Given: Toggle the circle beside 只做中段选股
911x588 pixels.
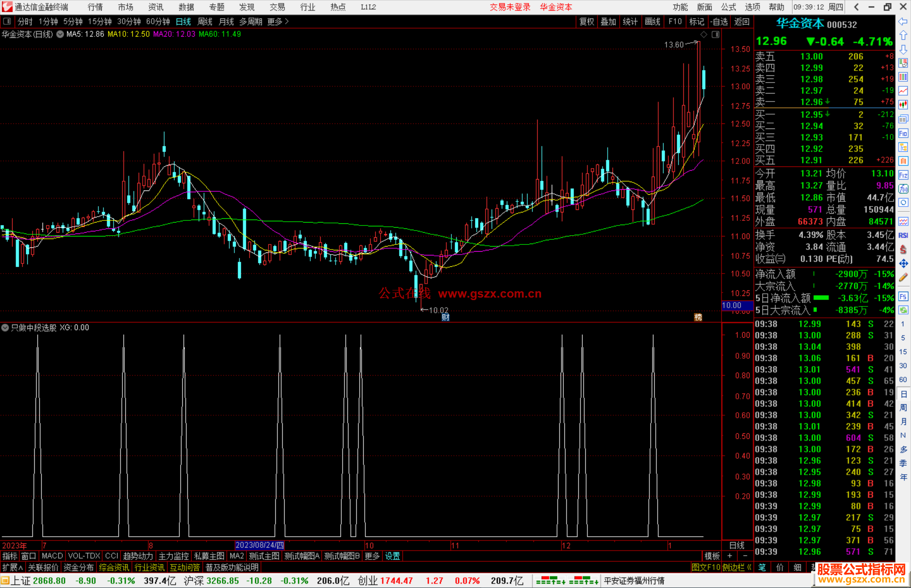Looking at the screenshot, I should pos(5,328).
